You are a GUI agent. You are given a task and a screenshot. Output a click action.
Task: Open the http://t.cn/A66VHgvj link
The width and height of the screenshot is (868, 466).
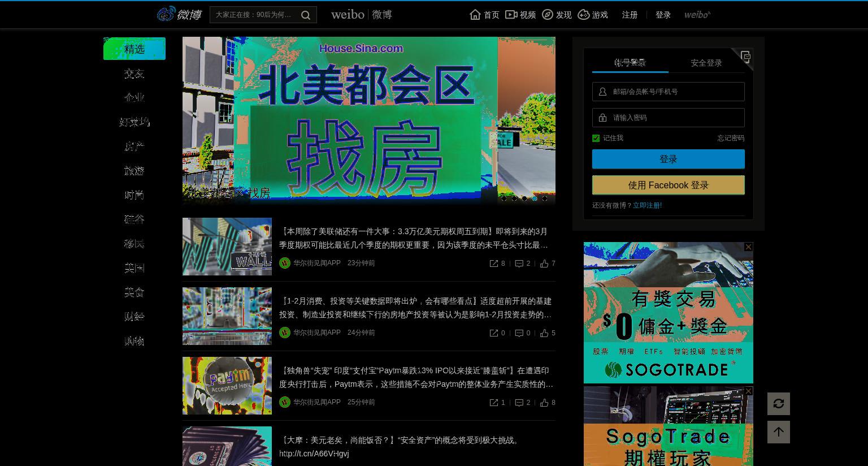[x=314, y=454]
